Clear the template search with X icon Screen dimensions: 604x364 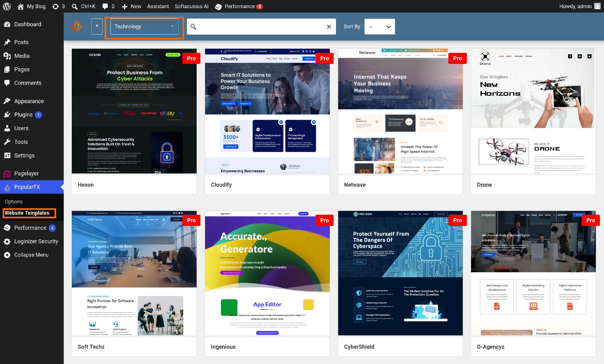click(329, 27)
